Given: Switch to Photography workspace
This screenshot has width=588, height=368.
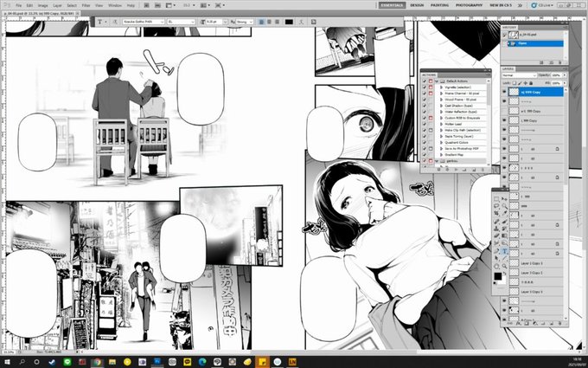Looking at the screenshot, I should pos(470,5).
